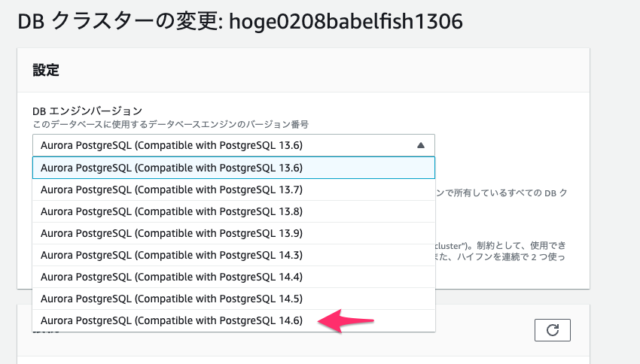Click the refresh icon button
The image size is (640, 364).
click(x=552, y=330)
